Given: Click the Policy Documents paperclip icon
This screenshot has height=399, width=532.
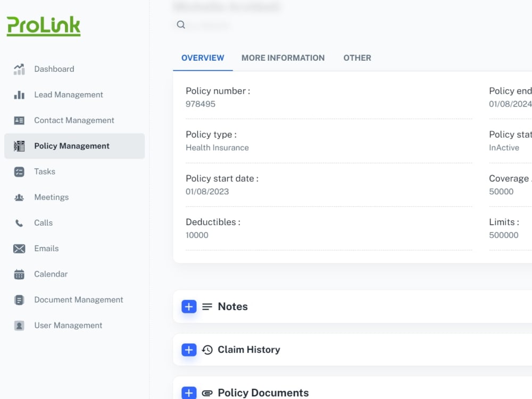Looking at the screenshot, I should (207, 393).
